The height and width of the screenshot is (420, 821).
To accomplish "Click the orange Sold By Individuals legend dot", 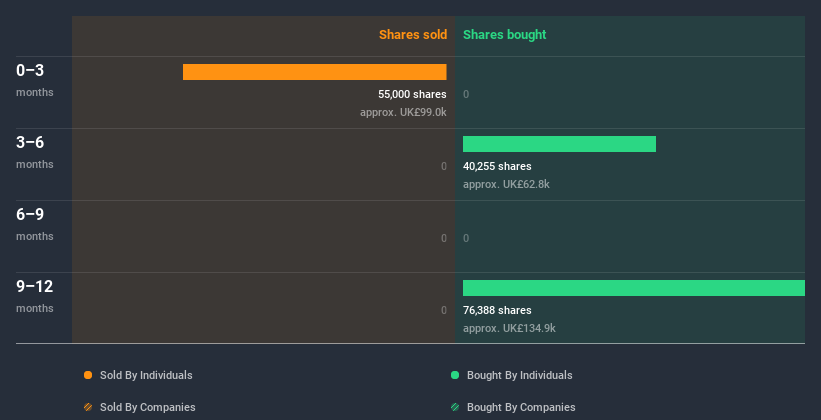I will [x=88, y=375].
